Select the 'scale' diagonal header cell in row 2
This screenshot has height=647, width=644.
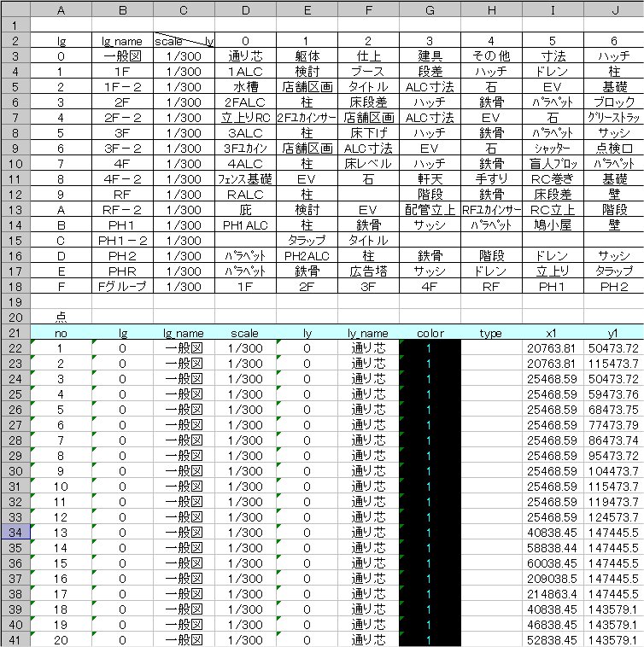coord(184,40)
